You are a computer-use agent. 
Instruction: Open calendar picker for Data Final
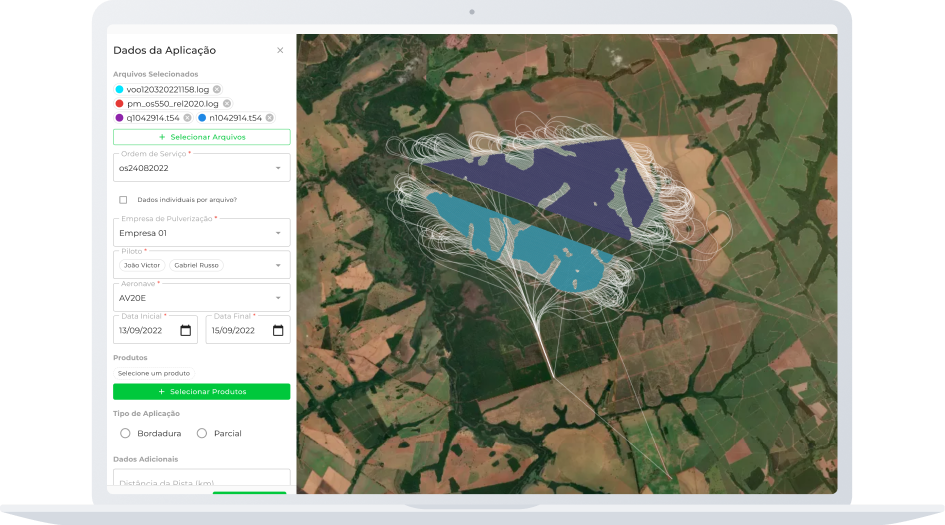pyautogui.click(x=278, y=330)
